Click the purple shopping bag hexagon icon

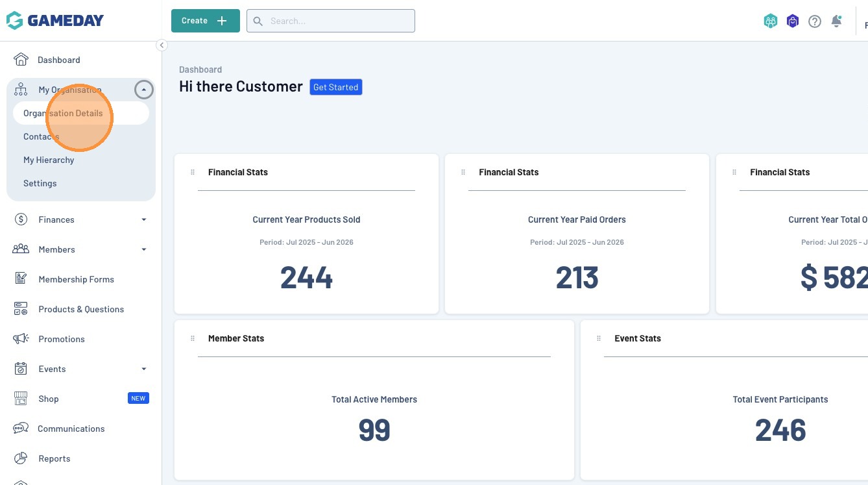tap(793, 21)
